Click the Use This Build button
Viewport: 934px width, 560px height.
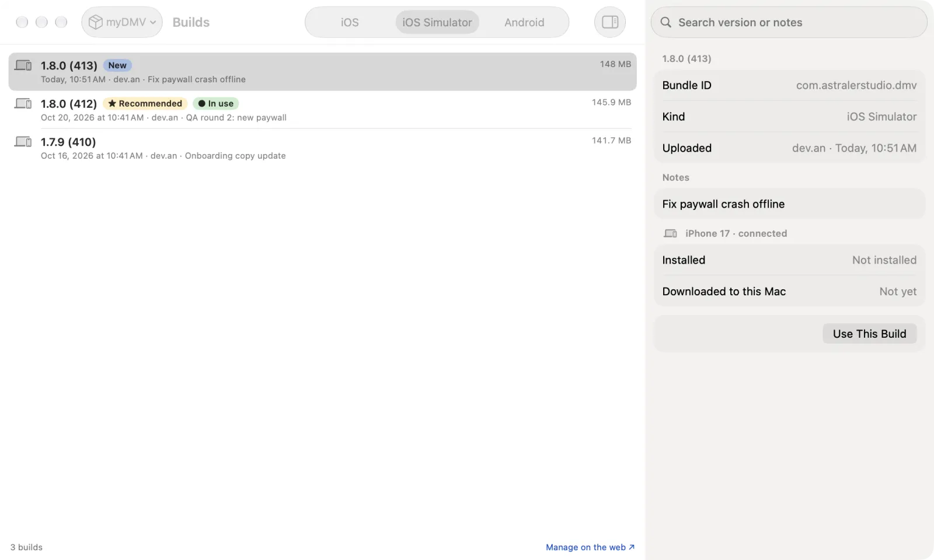click(869, 334)
